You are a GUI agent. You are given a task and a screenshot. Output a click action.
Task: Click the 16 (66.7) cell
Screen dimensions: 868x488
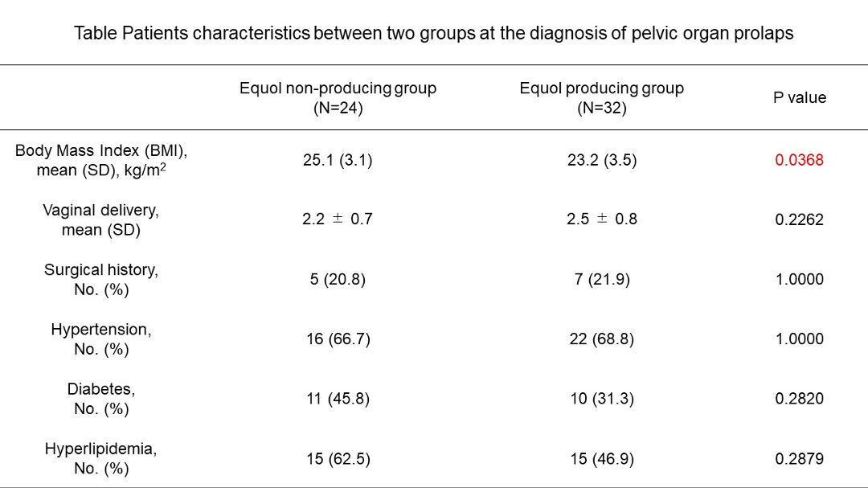338,338
